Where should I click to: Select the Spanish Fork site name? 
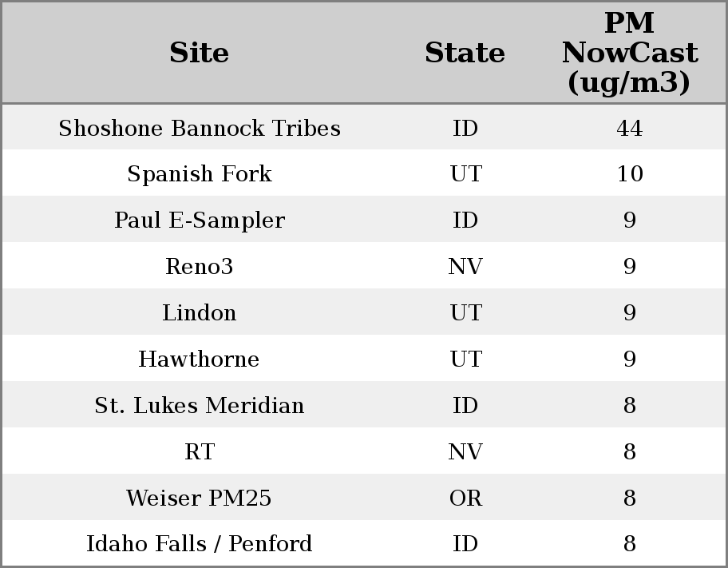pyautogui.click(x=199, y=174)
